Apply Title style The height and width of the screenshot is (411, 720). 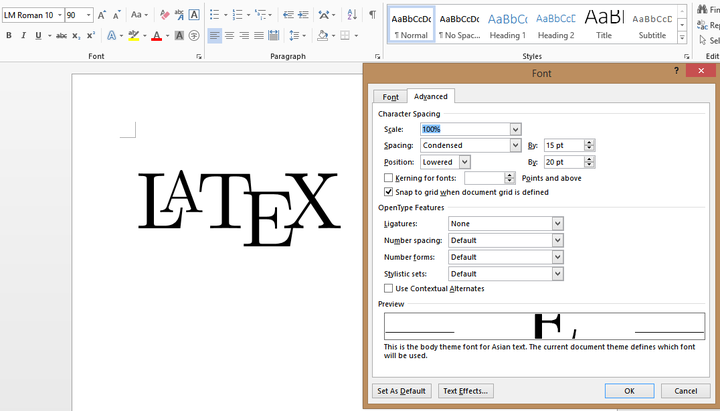(x=604, y=25)
